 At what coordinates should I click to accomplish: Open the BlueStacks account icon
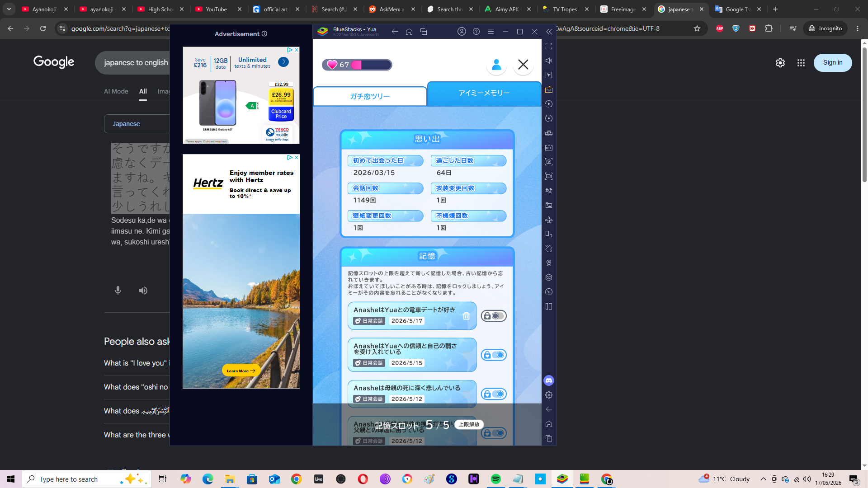[462, 32]
